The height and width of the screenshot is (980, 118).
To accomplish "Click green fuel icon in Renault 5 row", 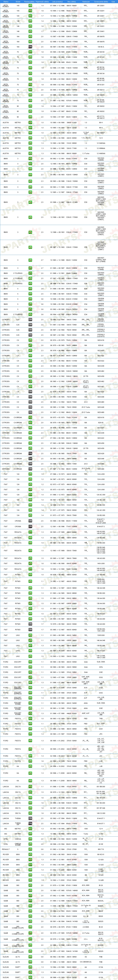I will pos(30,849).
